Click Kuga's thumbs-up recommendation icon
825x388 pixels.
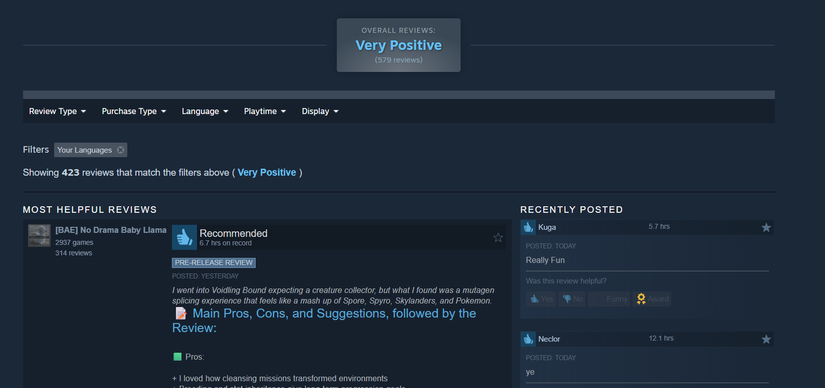528,227
